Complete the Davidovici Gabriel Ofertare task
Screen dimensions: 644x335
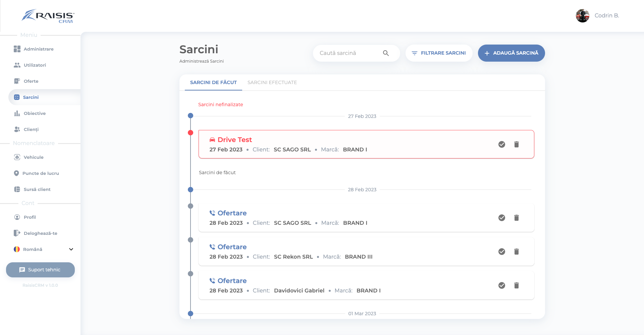pyautogui.click(x=501, y=285)
